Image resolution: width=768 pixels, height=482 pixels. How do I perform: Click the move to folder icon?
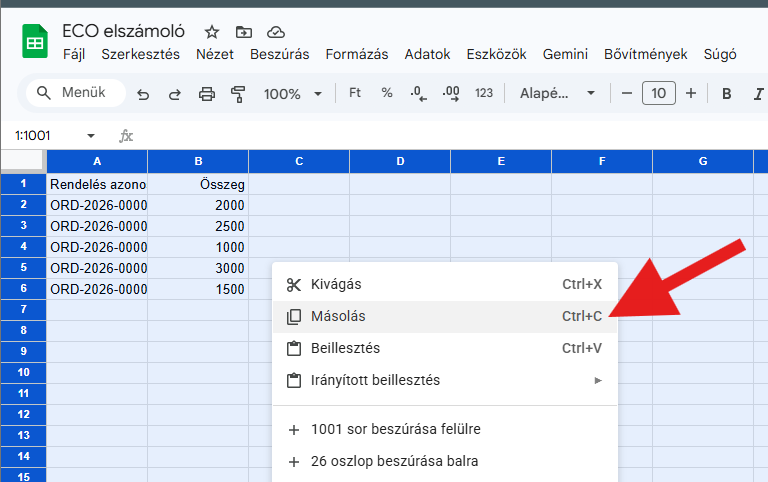pyautogui.click(x=243, y=32)
